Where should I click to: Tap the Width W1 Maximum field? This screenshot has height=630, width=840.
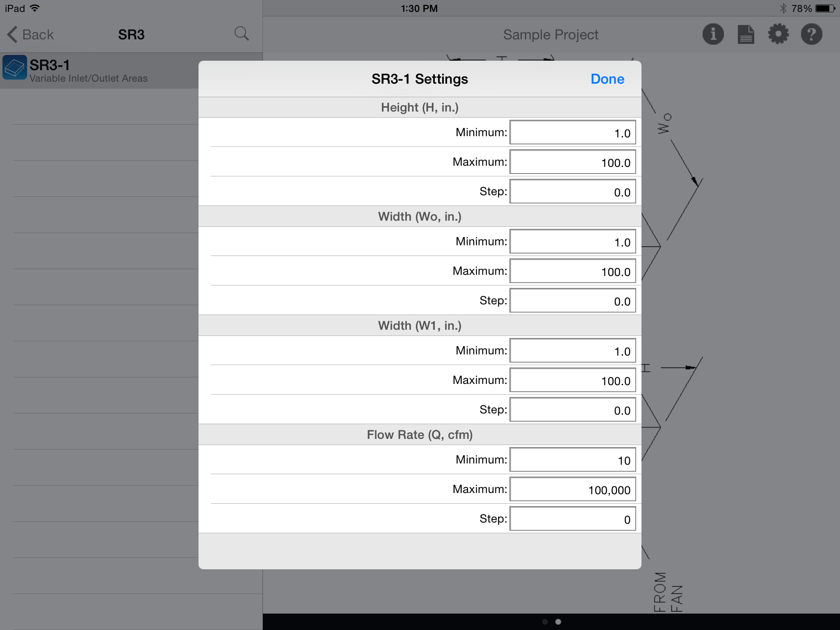point(573,380)
